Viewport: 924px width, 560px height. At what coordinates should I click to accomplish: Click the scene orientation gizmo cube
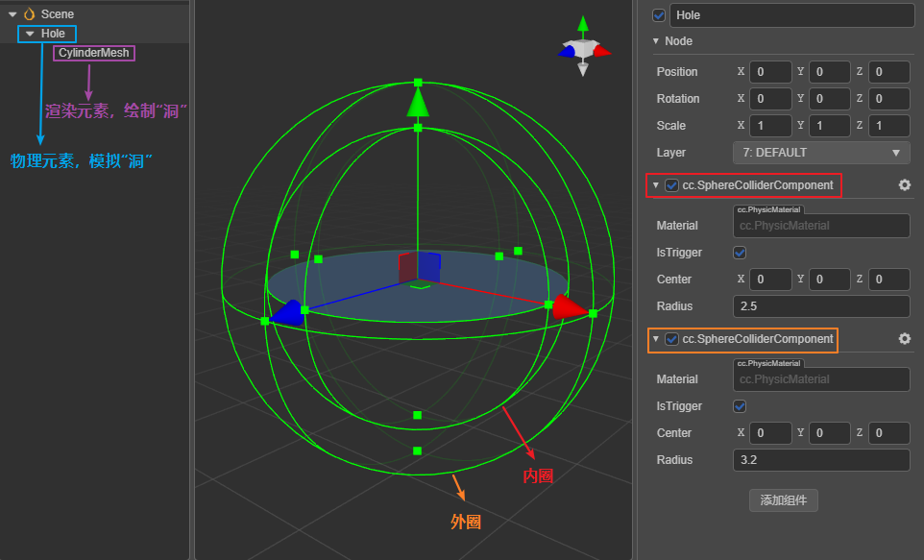click(583, 49)
